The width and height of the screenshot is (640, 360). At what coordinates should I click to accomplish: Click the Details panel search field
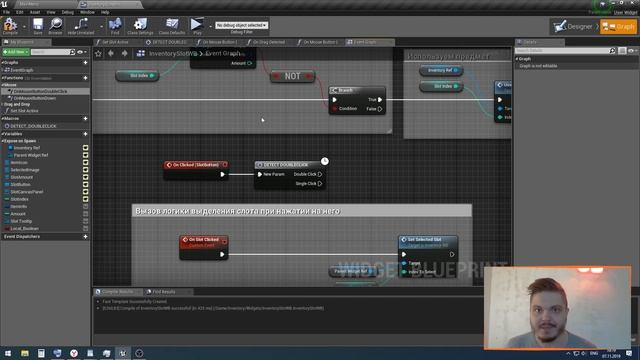(562, 51)
